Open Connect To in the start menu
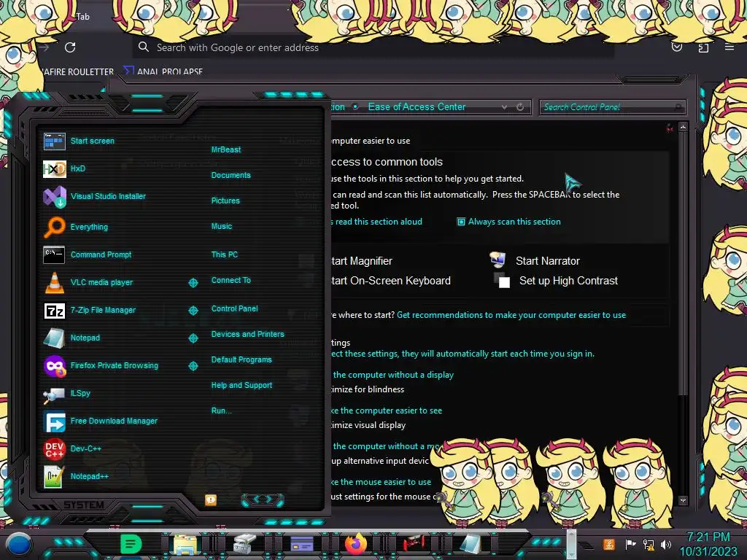Viewport: 747px width, 560px height. click(231, 281)
